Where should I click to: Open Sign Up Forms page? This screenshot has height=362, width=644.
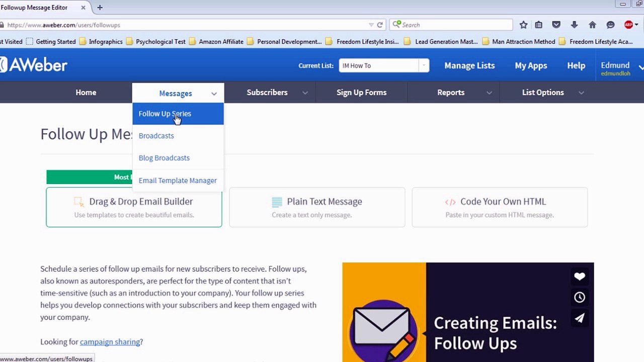[x=362, y=93]
